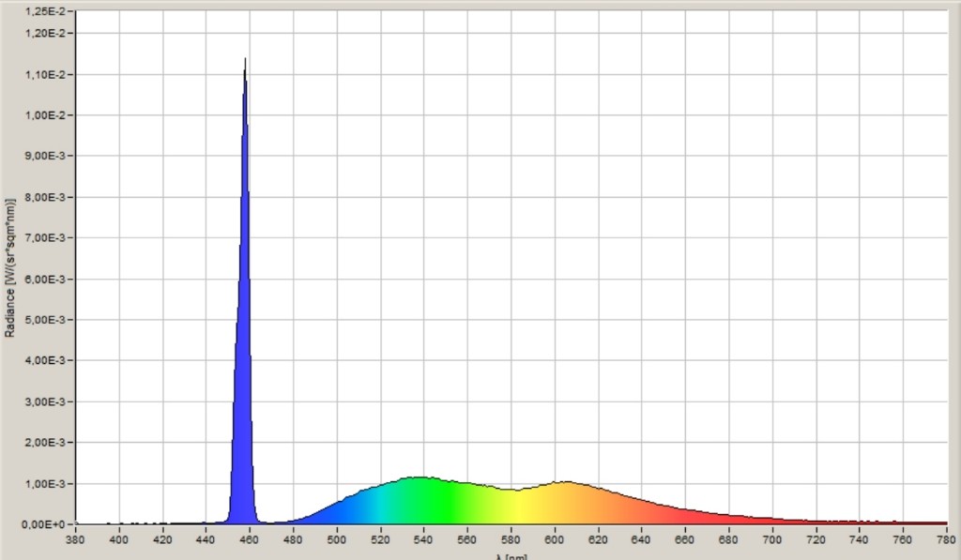Click the Radiance y-axis title
961x560 pixels.
10,267
